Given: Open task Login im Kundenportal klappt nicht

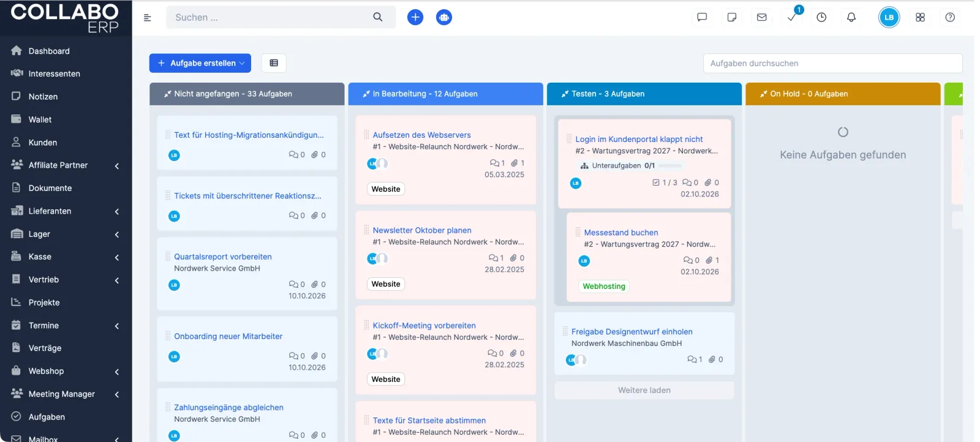Looking at the screenshot, I should click(639, 139).
